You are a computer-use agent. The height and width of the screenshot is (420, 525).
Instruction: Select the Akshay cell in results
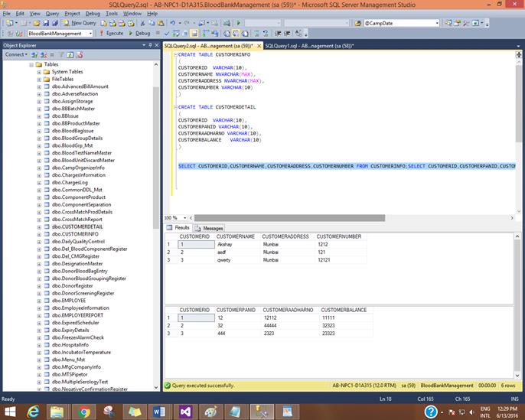225,245
